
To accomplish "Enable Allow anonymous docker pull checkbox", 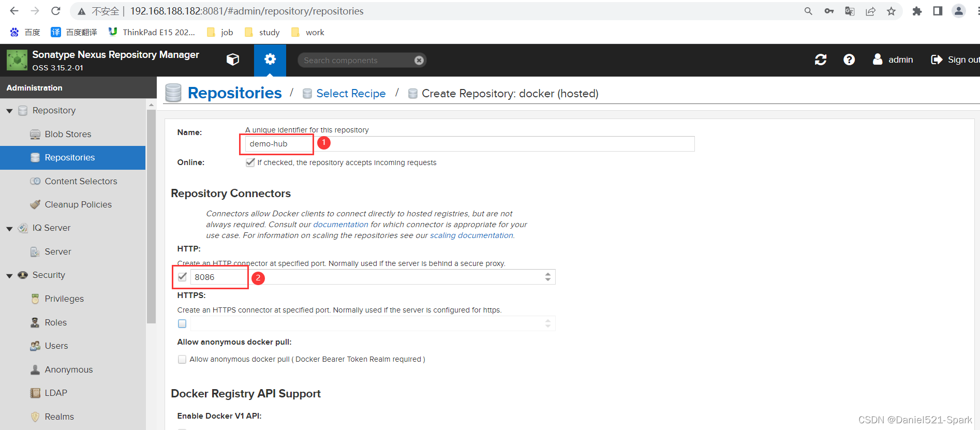I will click(182, 359).
